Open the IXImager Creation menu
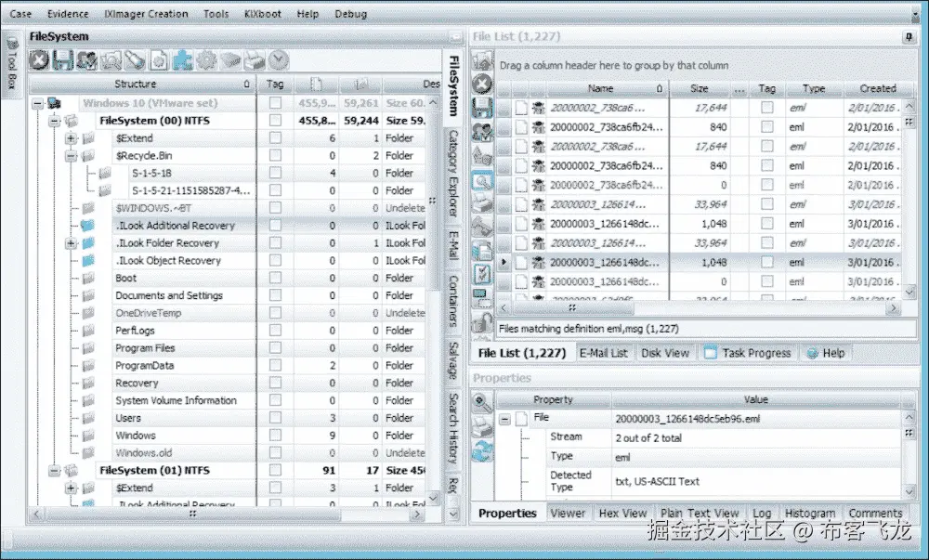The height and width of the screenshot is (560, 929). 146,14
